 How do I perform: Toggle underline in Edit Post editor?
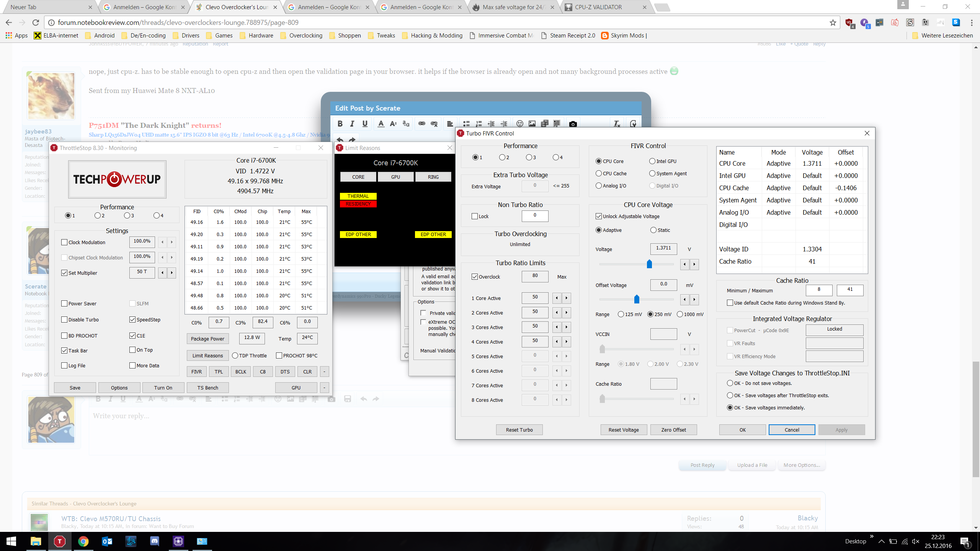pos(365,124)
